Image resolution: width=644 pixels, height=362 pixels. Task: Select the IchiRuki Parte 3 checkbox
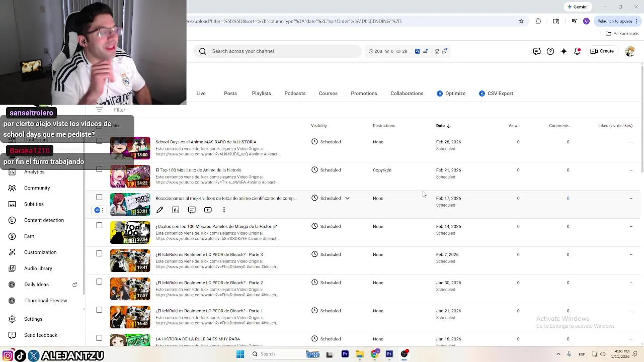[99, 254]
